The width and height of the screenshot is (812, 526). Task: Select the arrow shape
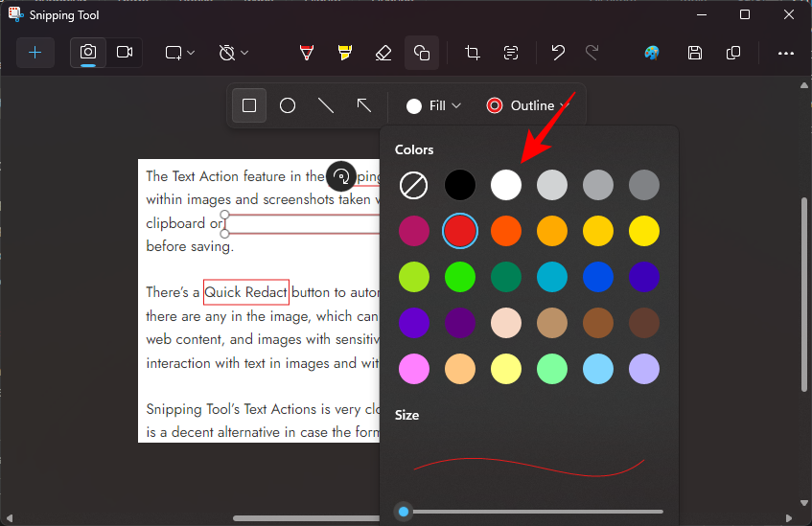364,105
